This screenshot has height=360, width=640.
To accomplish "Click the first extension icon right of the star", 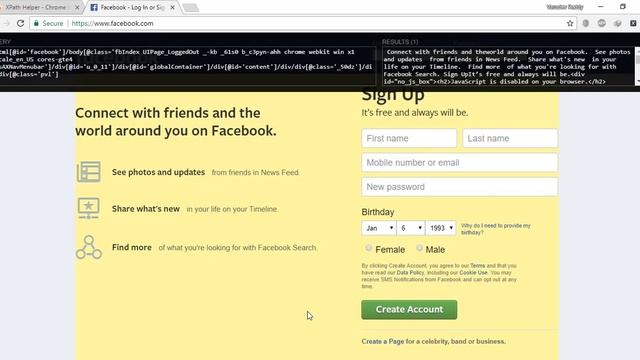I will click(x=586, y=23).
